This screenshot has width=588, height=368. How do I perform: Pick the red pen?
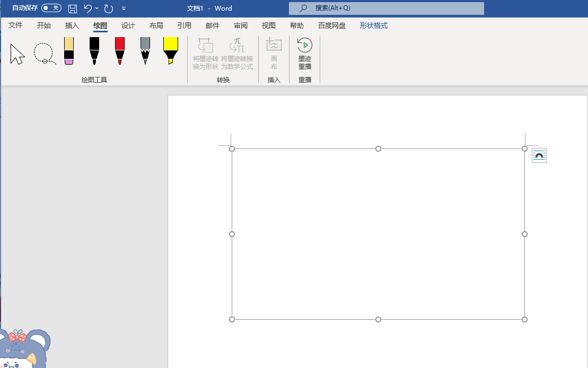pyautogui.click(x=120, y=51)
